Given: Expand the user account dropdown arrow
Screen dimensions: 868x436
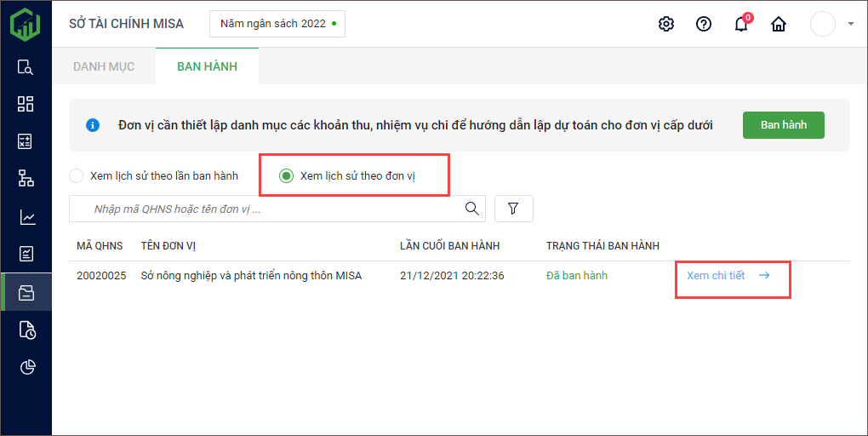Looking at the screenshot, I should point(851,24).
